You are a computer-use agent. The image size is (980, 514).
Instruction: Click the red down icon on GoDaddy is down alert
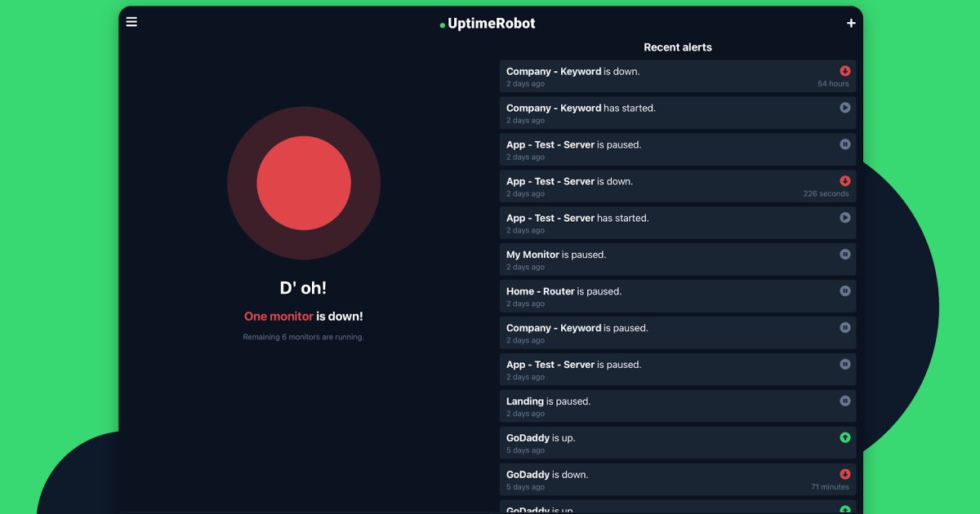[845, 474]
